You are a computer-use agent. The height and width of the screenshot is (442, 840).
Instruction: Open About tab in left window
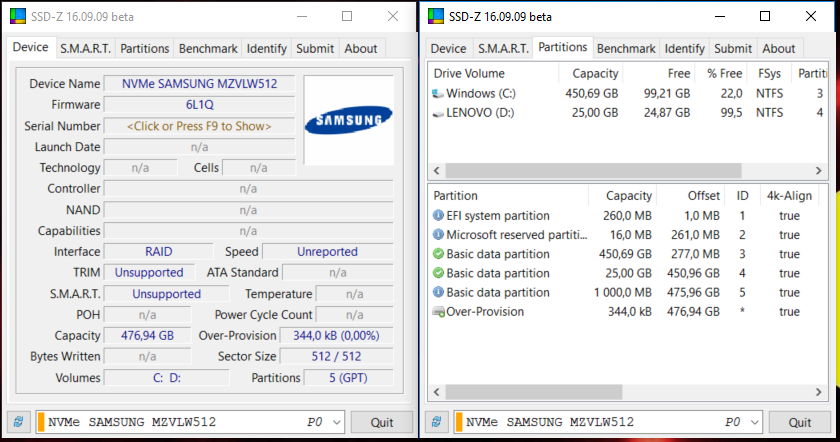click(x=361, y=49)
